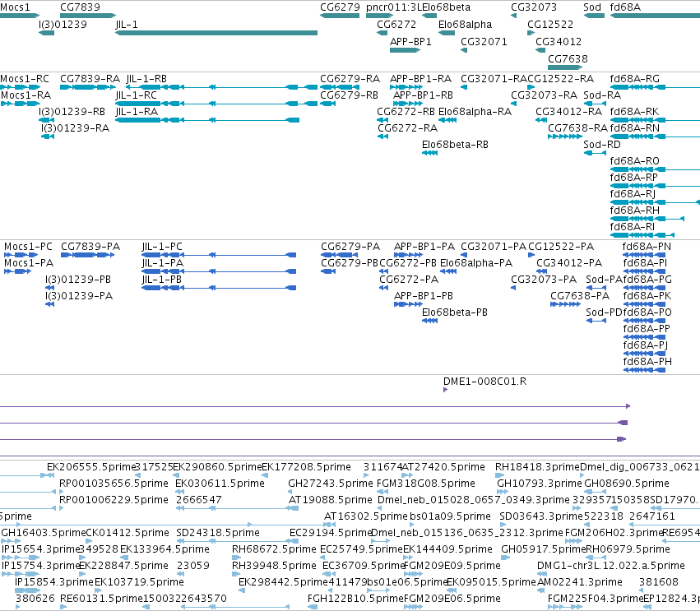Select the CG7839 gene feature
This screenshot has height=611, width=700.
click(x=88, y=16)
